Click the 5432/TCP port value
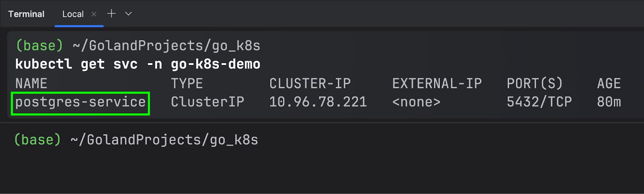The image size is (644, 194). coord(539,102)
